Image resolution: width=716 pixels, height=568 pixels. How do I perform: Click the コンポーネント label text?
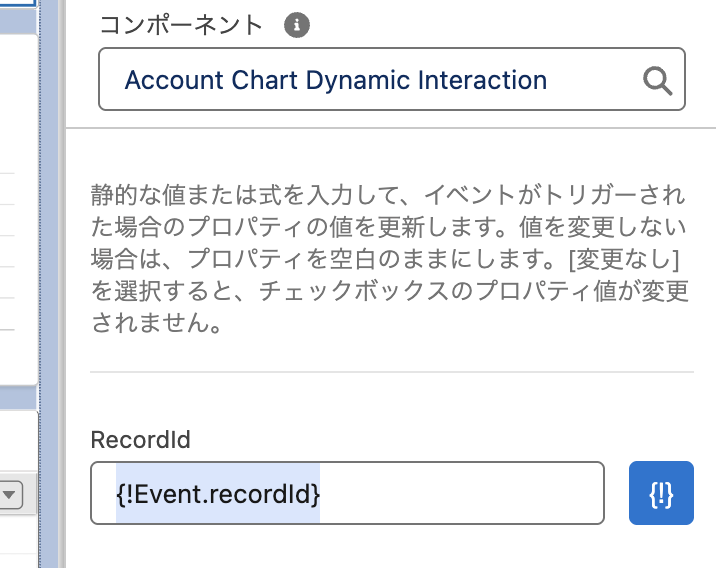tap(180, 25)
